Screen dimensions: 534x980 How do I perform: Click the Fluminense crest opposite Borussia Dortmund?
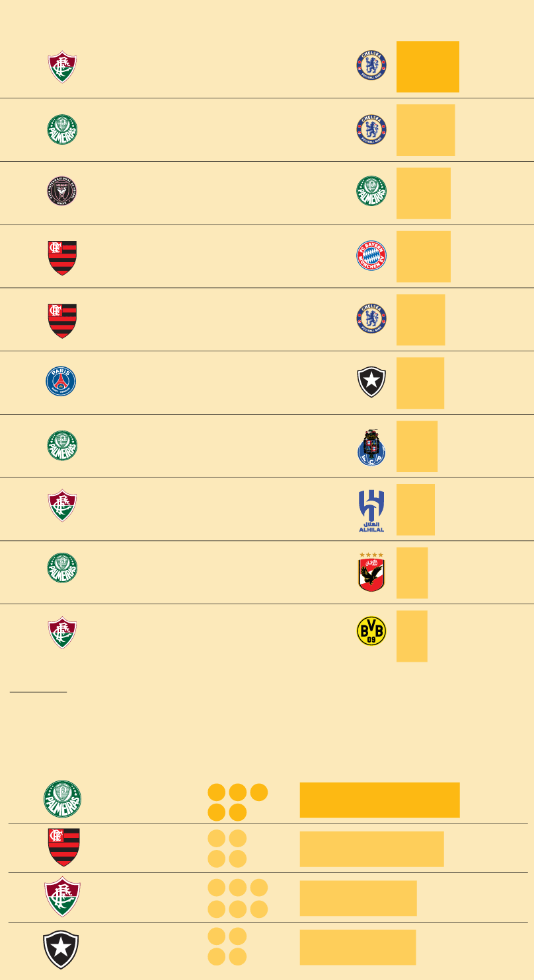click(x=62, y=632)
